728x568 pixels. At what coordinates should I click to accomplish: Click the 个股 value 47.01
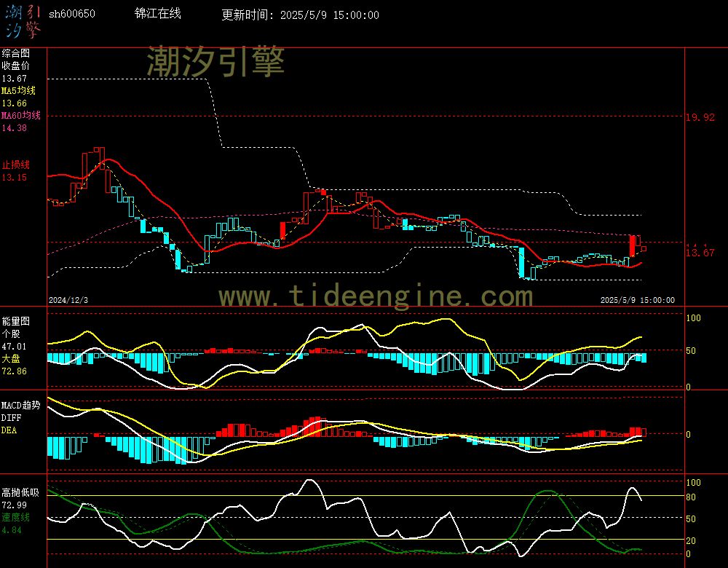15,347
